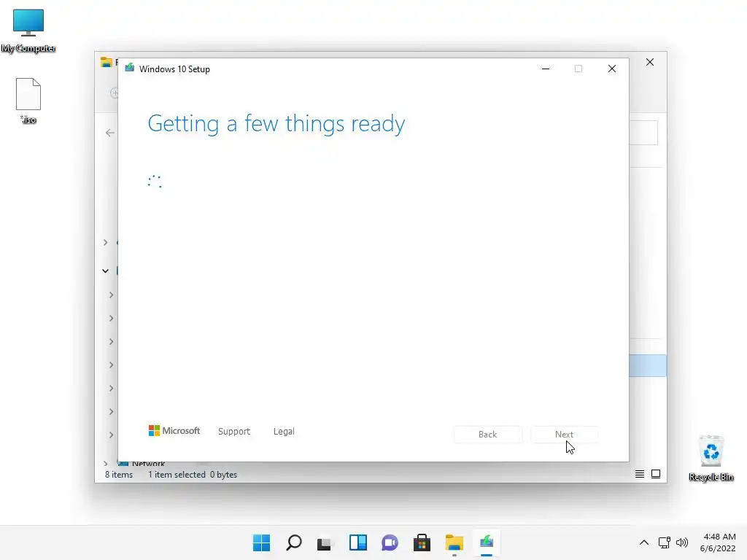Open the Windows Start menu
Screen dimensions: 747x560
(261, 542)
